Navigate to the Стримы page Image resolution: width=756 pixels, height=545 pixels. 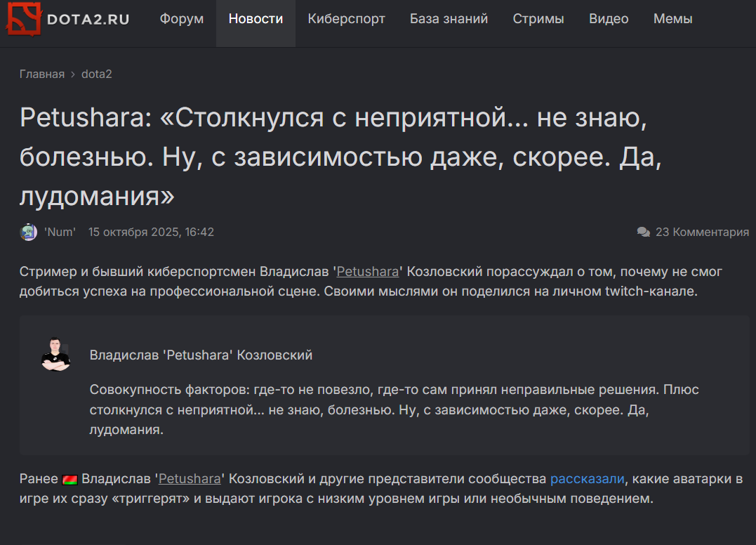[x=538, y=19]
